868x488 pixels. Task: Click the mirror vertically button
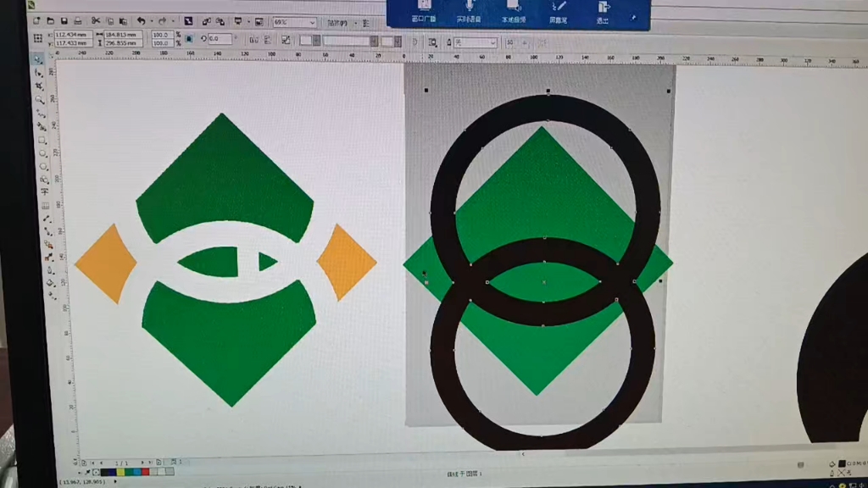click(x=267, y=40)
